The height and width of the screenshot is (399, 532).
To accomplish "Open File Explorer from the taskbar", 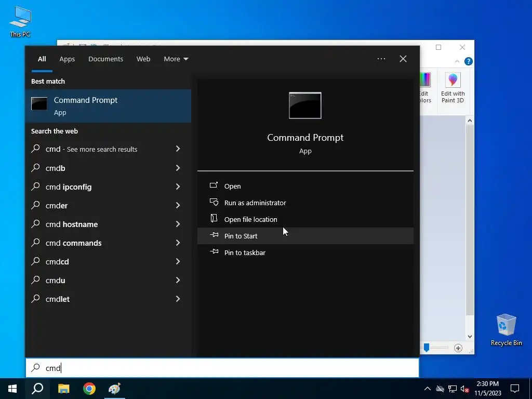I will (x=63, y=389).
